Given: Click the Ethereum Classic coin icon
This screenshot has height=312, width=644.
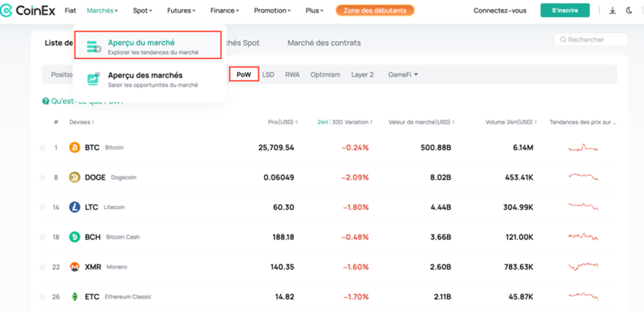Looking at the screenshot, I should (75, 296).
